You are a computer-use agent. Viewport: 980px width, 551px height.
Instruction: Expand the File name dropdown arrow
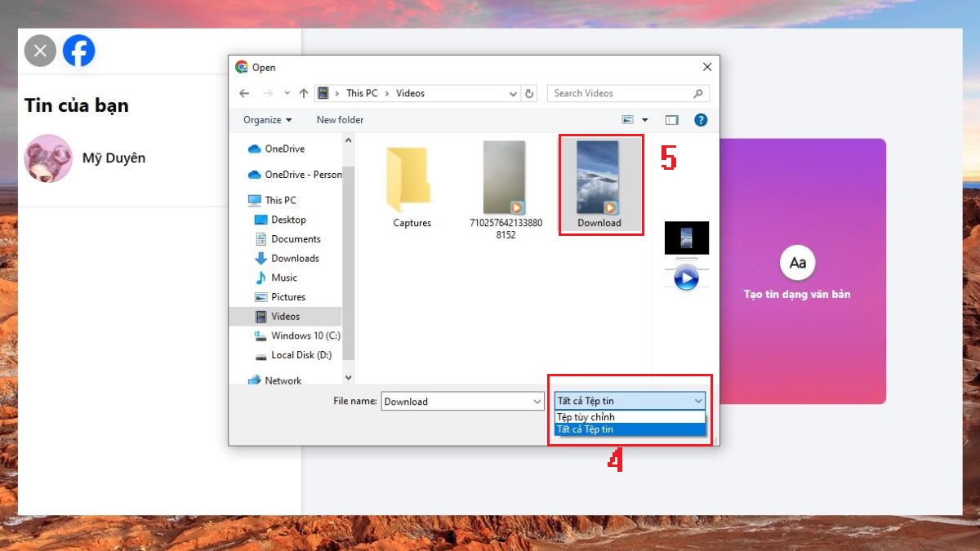tap(537, 402)
